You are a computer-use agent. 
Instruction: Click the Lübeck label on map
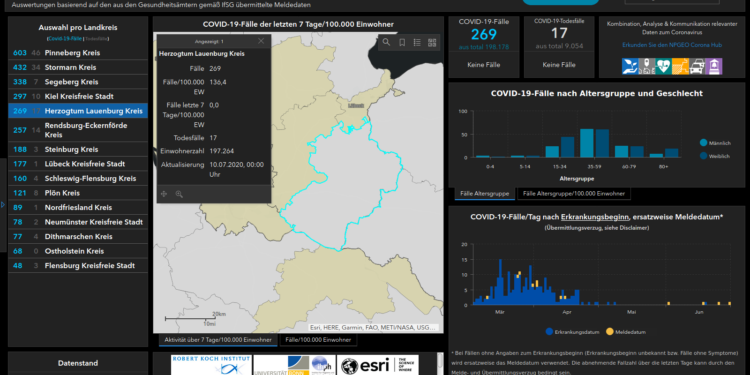(356, 105)
